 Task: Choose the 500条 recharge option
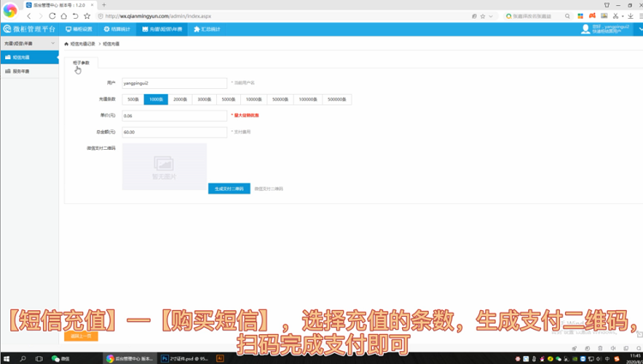pyautogui.click(x=133, y=99)
